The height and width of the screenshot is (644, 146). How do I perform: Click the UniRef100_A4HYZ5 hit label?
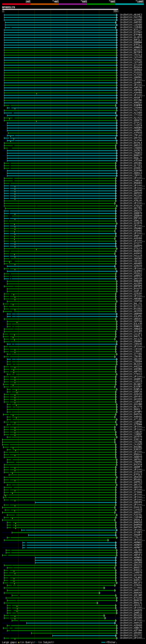click(x=131, y=623)
